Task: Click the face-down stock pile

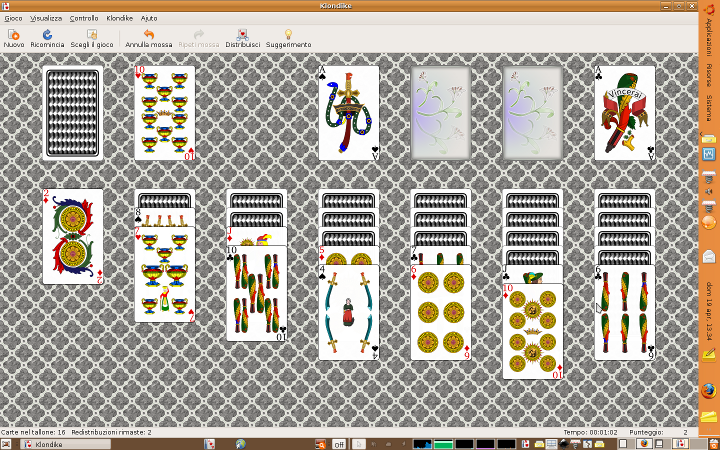Action: tap(73, 113)
